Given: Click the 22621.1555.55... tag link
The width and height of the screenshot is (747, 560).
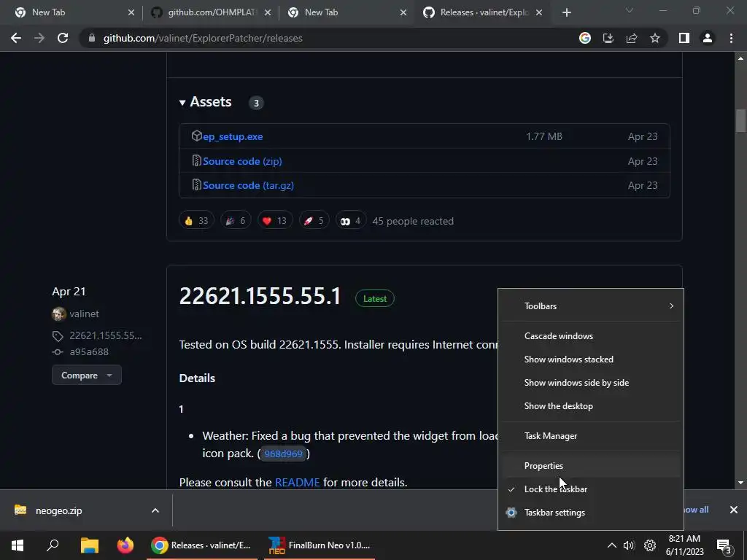Looking at the screenshot, I should tap(105, 335).
